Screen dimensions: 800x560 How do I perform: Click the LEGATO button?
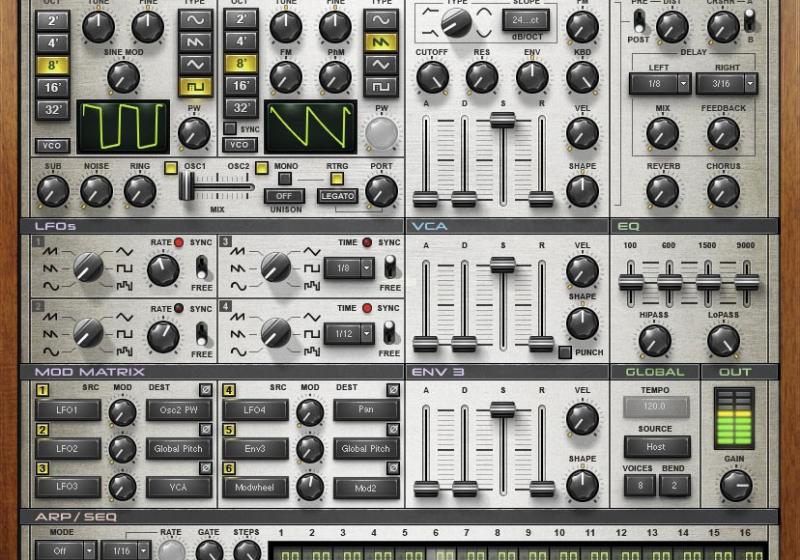337,196
